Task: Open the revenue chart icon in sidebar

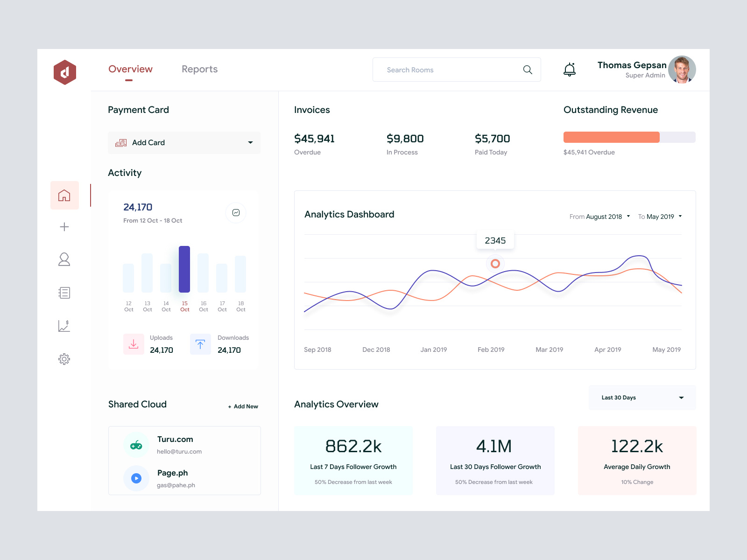Action: (x=64, y=326)
